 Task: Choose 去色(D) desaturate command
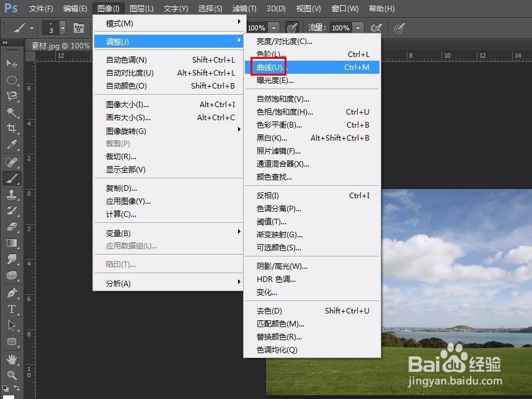click(311, 311)
